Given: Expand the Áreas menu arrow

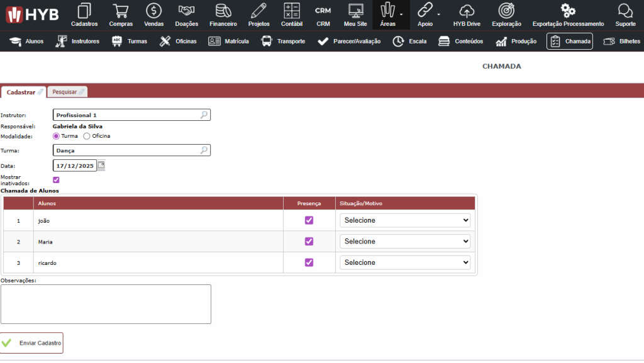Looking at the screenshot, I should pyautogui.click(x=401, y=13).
